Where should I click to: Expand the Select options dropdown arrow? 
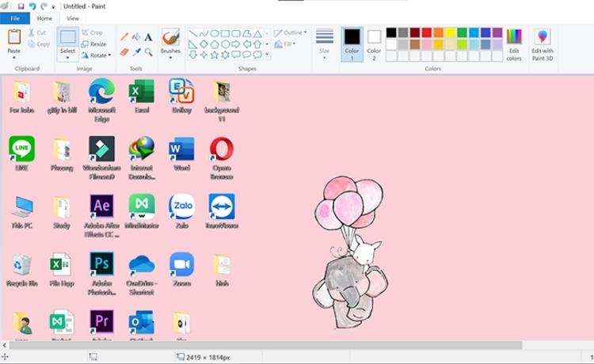(x=68, y=58)
